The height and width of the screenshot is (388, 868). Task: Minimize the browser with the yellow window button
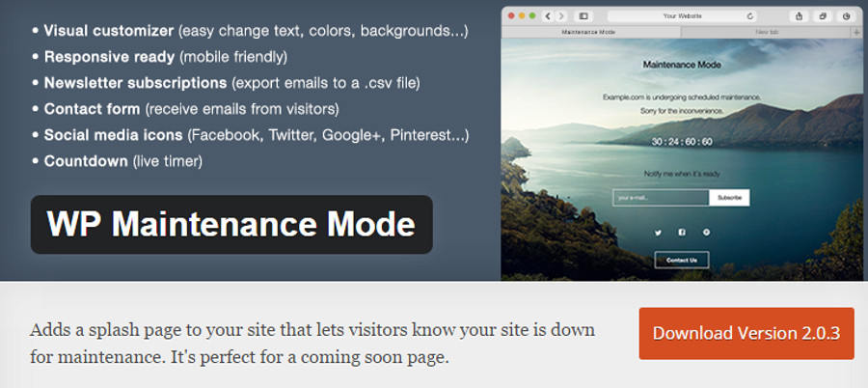[x=522, y=15]
